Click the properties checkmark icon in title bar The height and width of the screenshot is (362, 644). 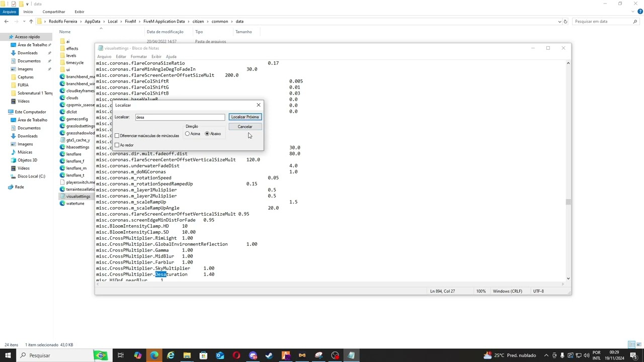click(x=14, y=4)
